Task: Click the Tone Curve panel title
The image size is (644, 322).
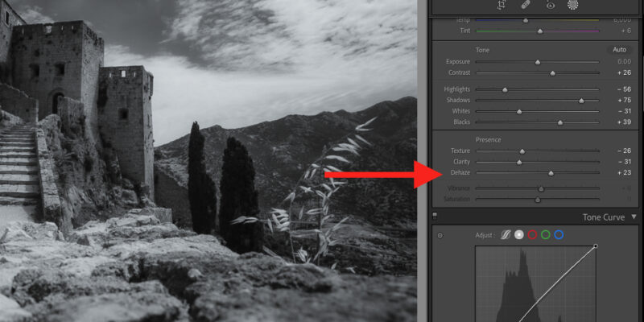Action: click(603, 217)
